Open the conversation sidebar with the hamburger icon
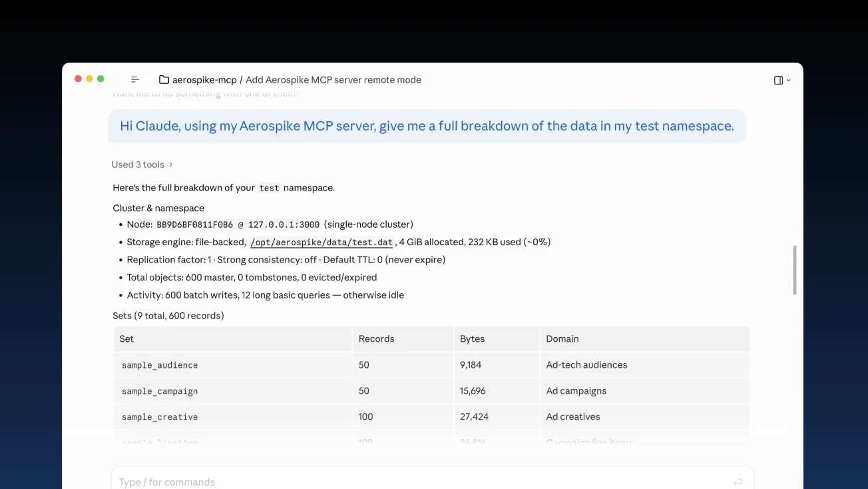Screen dimensions: 868x489 tap(135, 79)
